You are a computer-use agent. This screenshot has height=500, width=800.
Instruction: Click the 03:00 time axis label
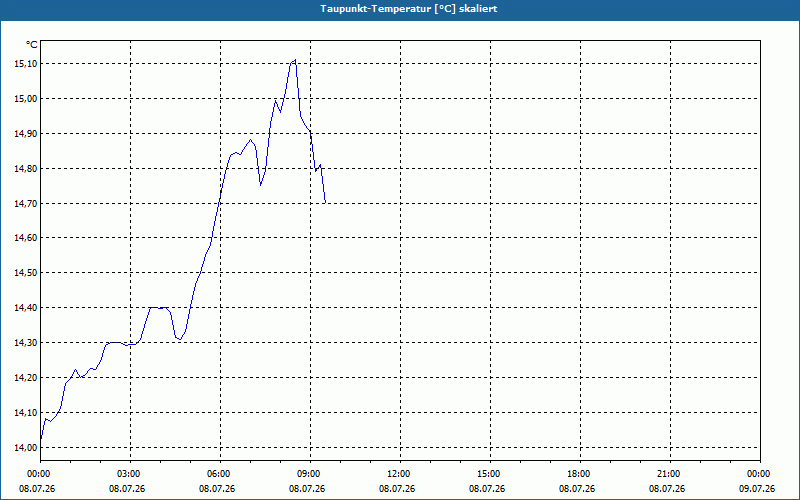130,474
